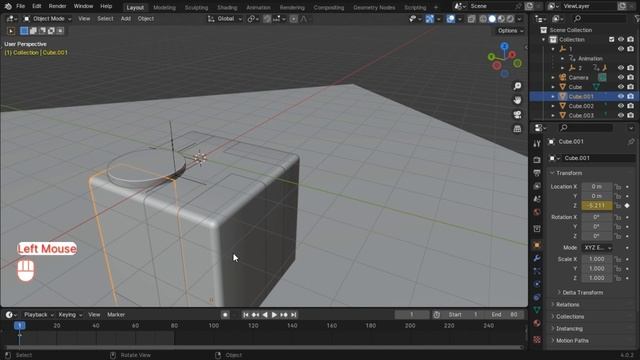Toggle proportional editing in viewport header
Viewport: 640px width, 360px height.
[x=293, y=19]
